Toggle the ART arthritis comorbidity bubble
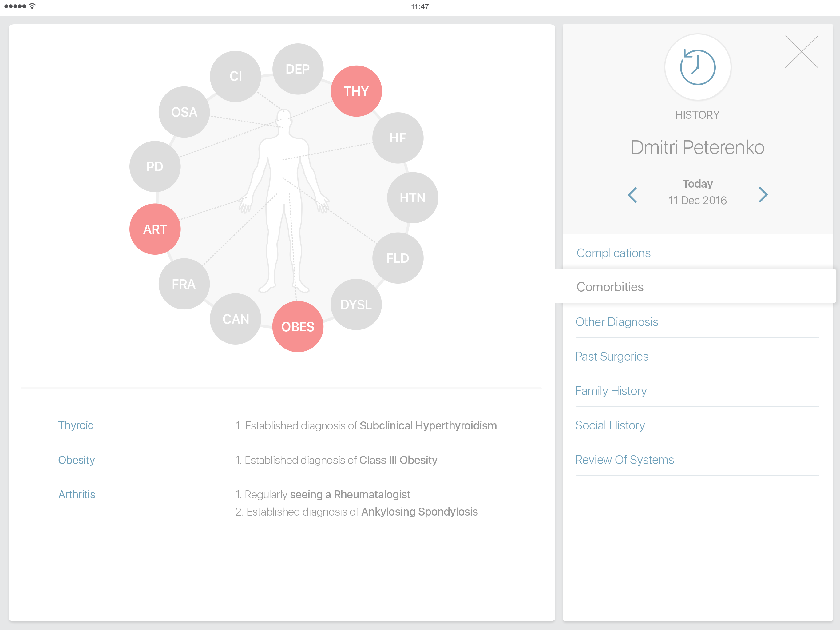The width and height of the screenshot is (840, 630). 155,229
